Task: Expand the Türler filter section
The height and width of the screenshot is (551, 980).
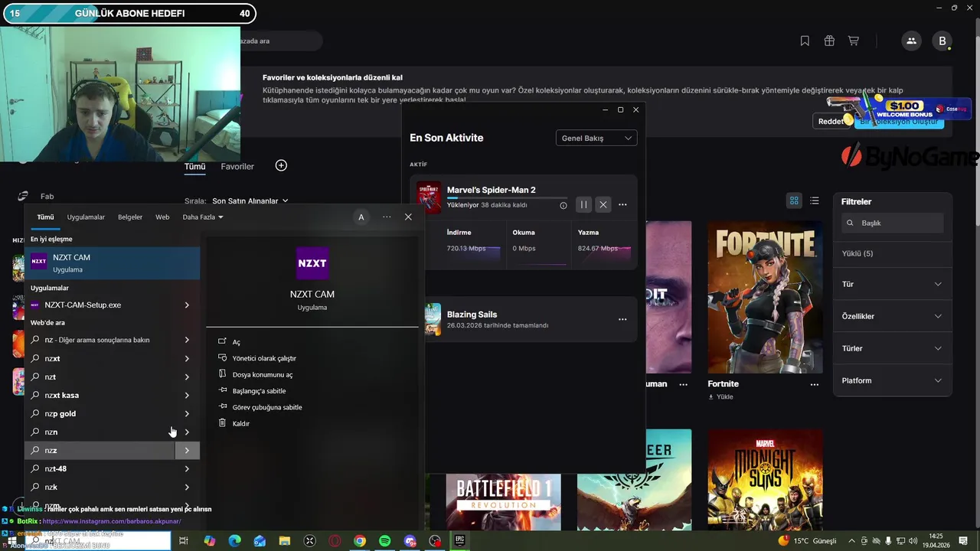Action: click(893, 348)
